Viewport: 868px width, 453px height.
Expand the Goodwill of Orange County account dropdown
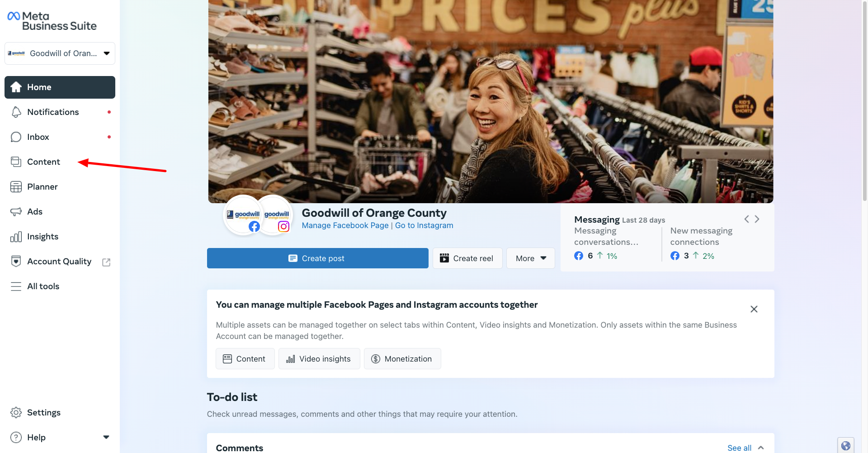60,53
